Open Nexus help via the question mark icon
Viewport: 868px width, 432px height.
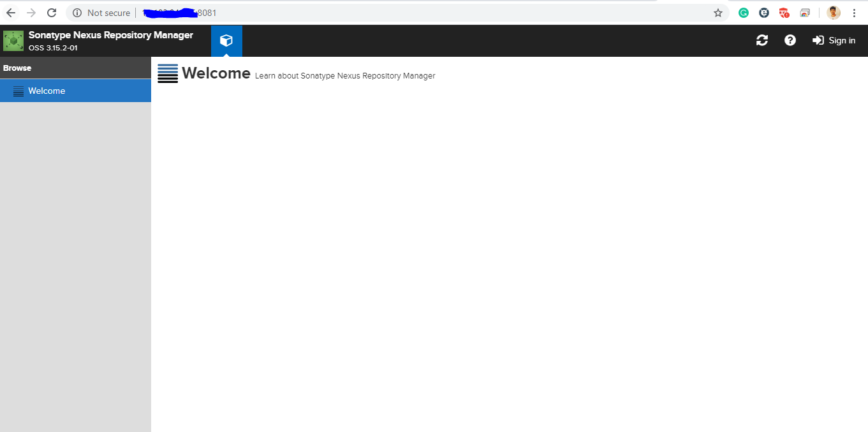click(790, 40)
